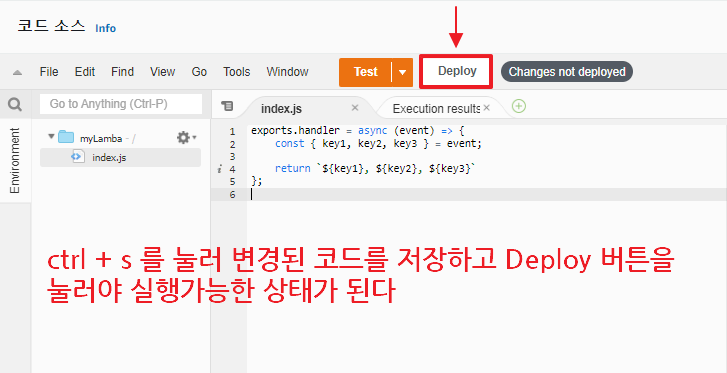Click the orange Test button
This screenshot has height=373, width=727.
coord(365,72)
